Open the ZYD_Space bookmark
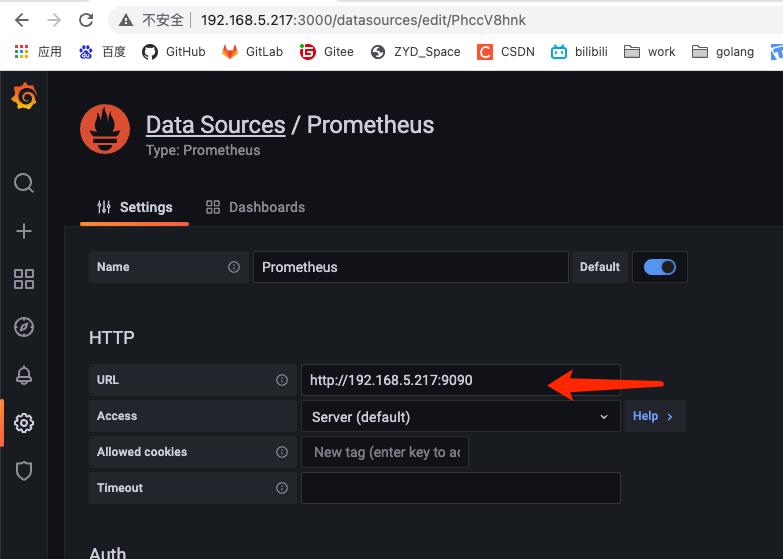783x559 pixels. [415, 51]
